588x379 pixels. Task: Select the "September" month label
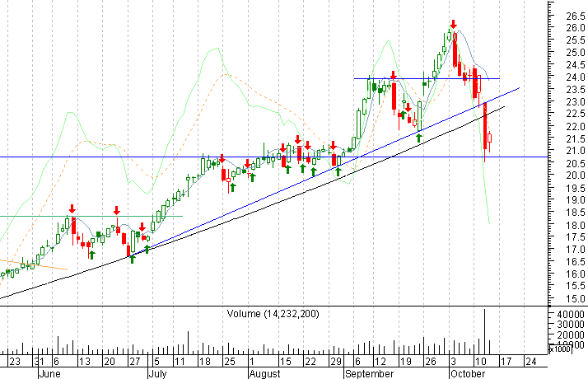pos(370,374)
